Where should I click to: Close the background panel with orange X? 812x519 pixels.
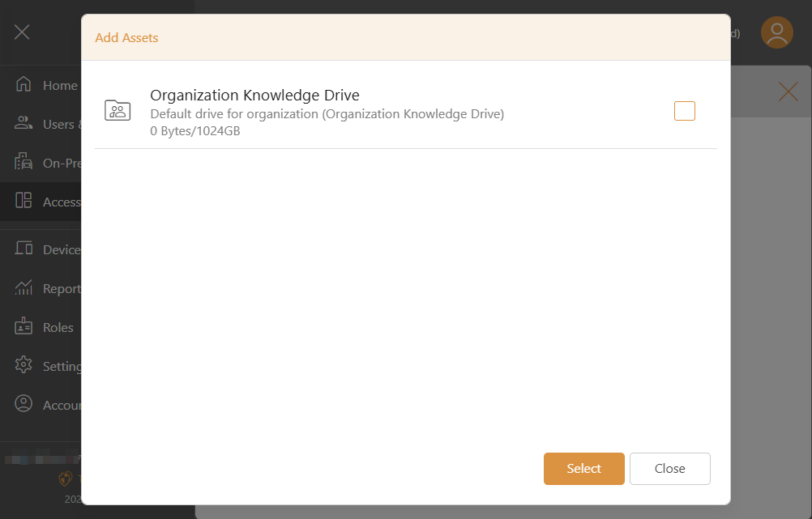pos(788,92)
